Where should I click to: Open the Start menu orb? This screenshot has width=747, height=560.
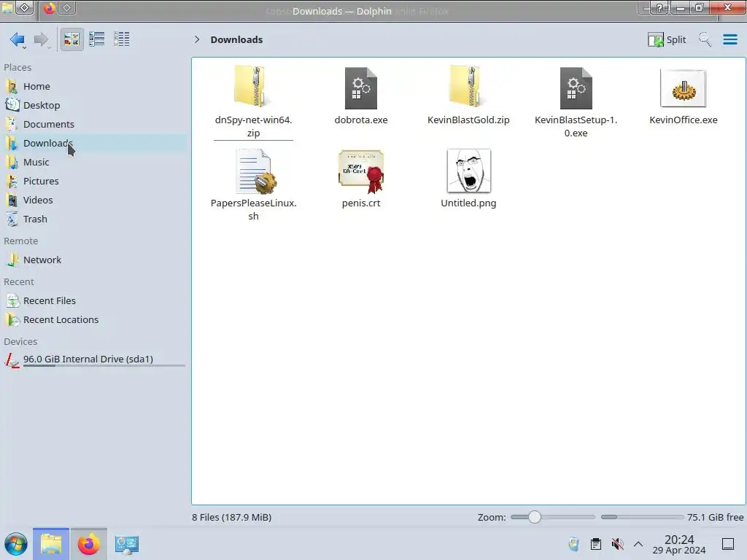[16, 544]
